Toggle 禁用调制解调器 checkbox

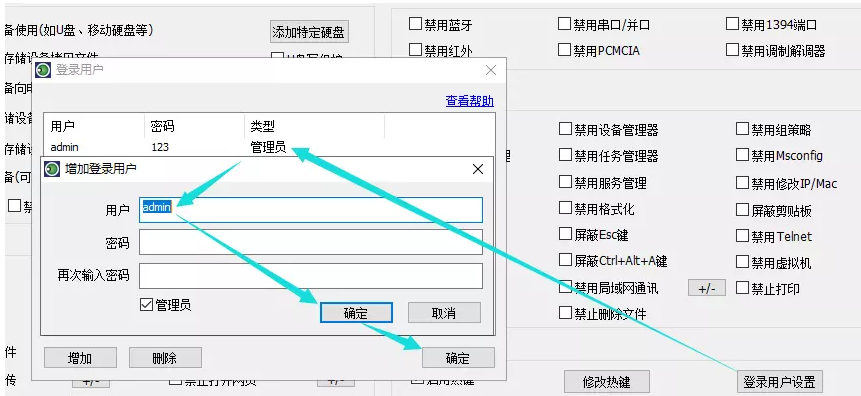(x=732, y=51)
